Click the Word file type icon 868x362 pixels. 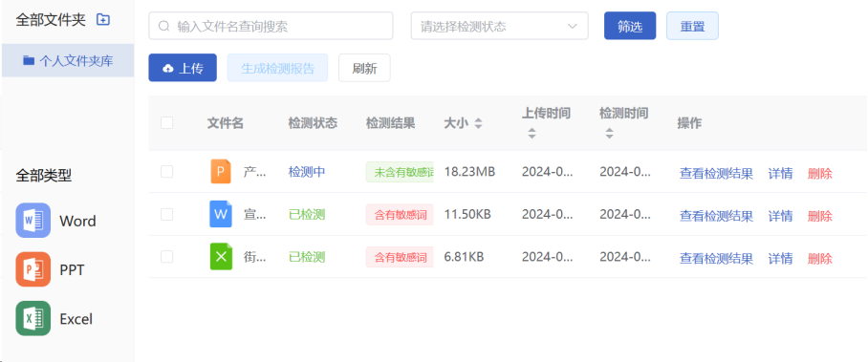coord(33,221)
